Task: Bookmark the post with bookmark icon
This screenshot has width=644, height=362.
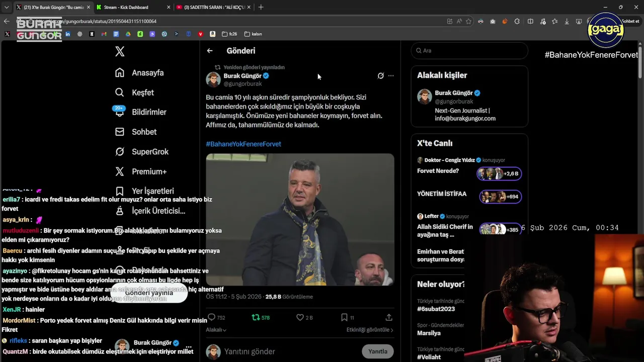Action: [344, 317]
